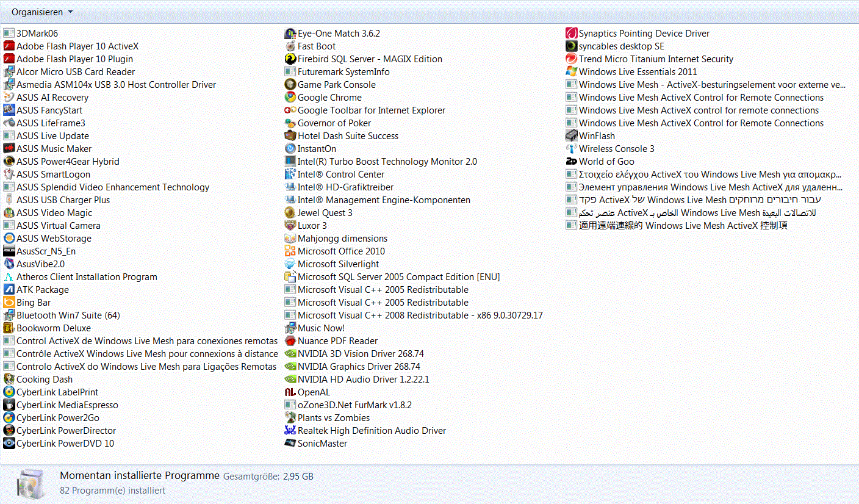Viewport: 859px width, 504px height.
Task: Click the Bluetooth Win7 Suite (64) entry
Action: click(x=68, y=315)
